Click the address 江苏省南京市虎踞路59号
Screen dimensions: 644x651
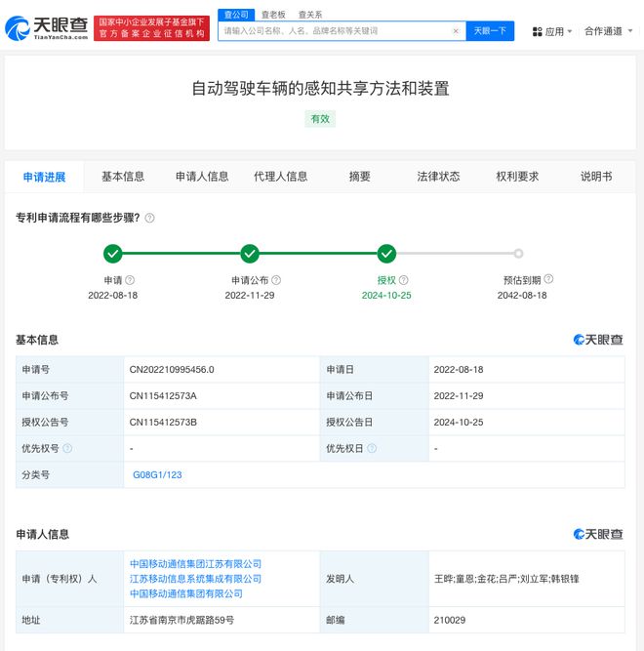point(181,621)
